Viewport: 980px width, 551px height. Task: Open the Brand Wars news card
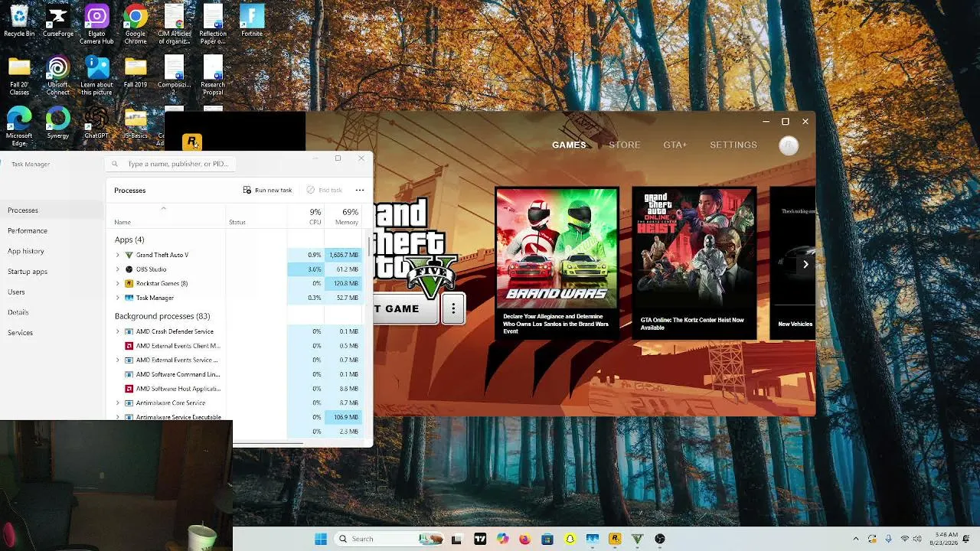point(557,262)
